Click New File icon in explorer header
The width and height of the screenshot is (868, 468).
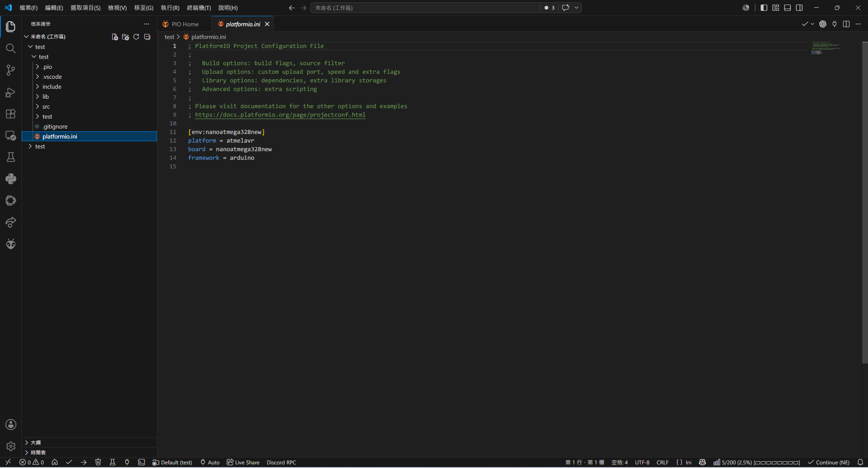coord(115,37)
